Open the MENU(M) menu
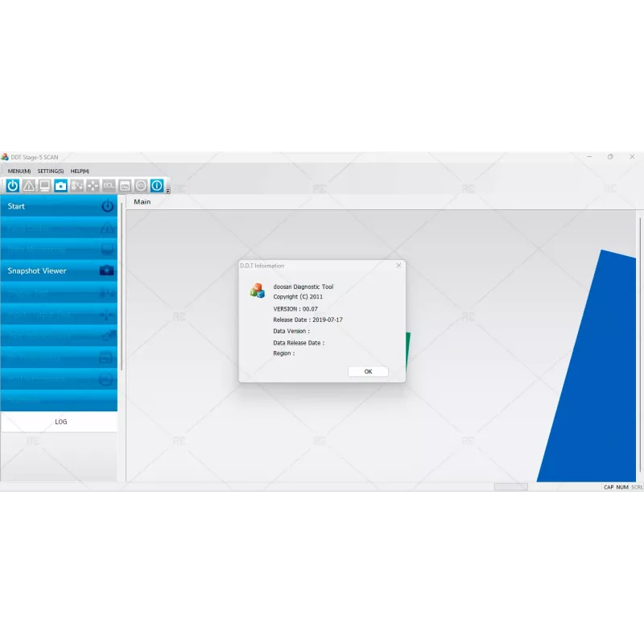Viewport: 644px width, 644px height. pos(18,171)
